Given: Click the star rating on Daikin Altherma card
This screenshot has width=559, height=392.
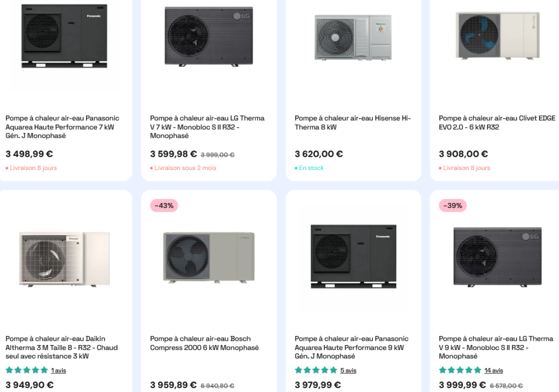Looking at the screenshot, I should [x=27, y=370].
